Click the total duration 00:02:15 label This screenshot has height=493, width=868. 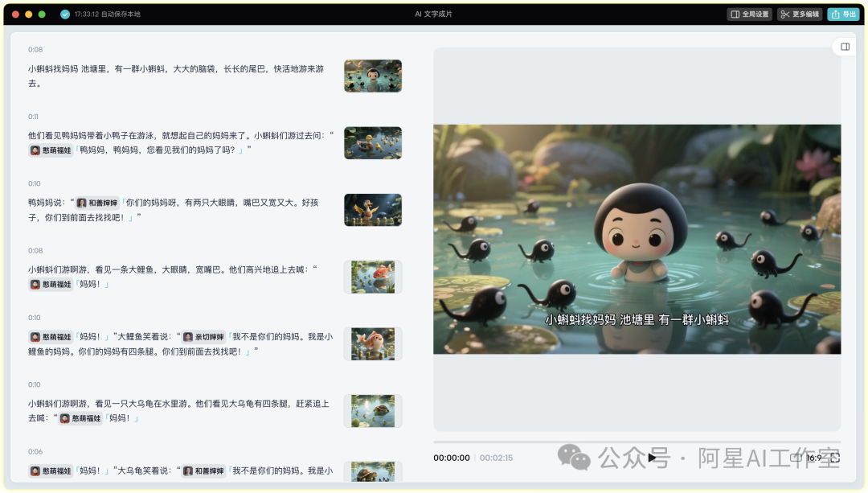496,458
